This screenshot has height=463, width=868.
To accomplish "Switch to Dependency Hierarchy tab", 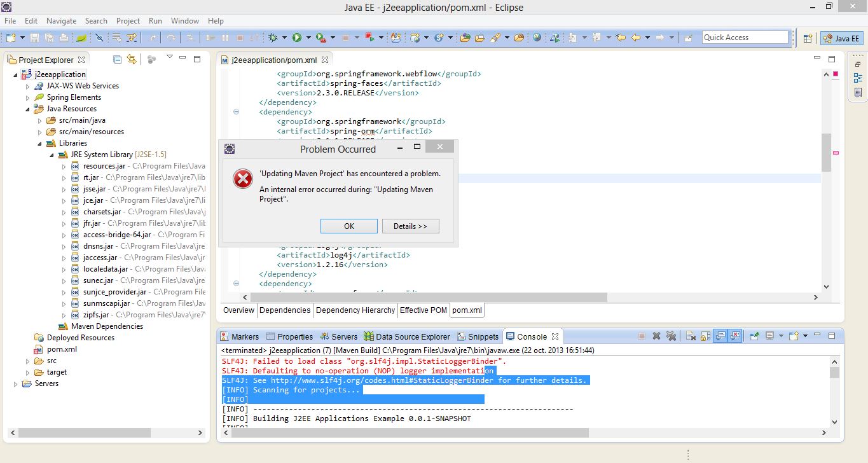I will pyautogui.click(x=355, y=310).
